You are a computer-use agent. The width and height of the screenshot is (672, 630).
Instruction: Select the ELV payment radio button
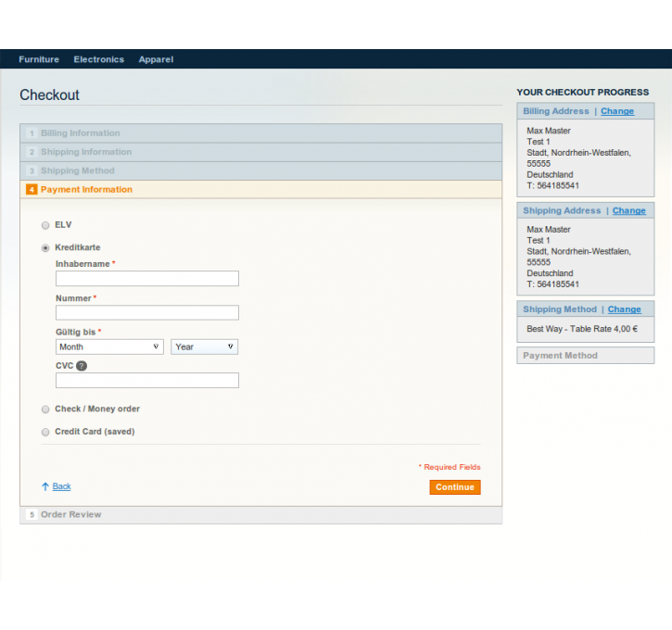(x=45, y=225)
